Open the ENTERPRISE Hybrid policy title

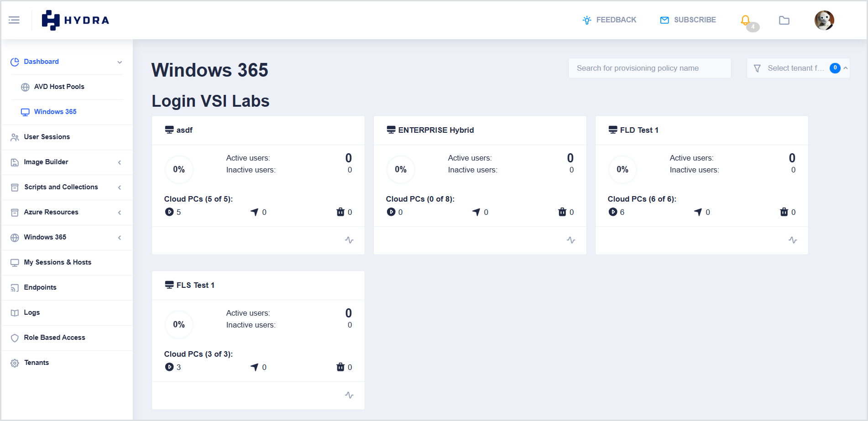pyautogui.click(x=436, y=130)
